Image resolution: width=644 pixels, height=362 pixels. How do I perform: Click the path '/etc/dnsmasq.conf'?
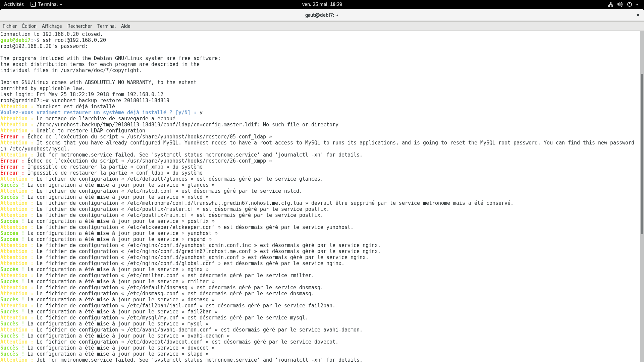tap(153, 294)
